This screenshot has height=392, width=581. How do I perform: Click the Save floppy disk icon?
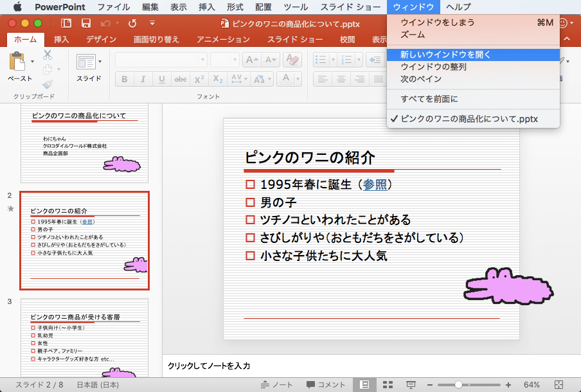[85, 23]
